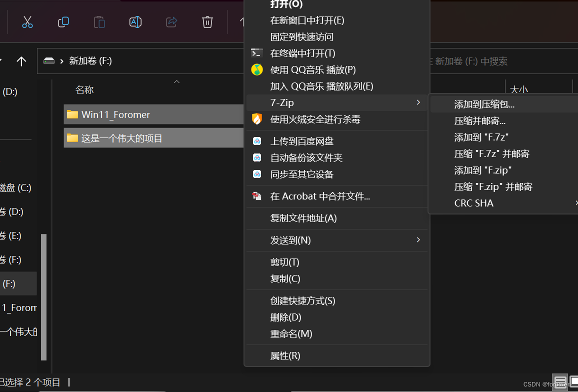
Task: Click the Win11_Foromer folder icon
Action: point(72,114)
